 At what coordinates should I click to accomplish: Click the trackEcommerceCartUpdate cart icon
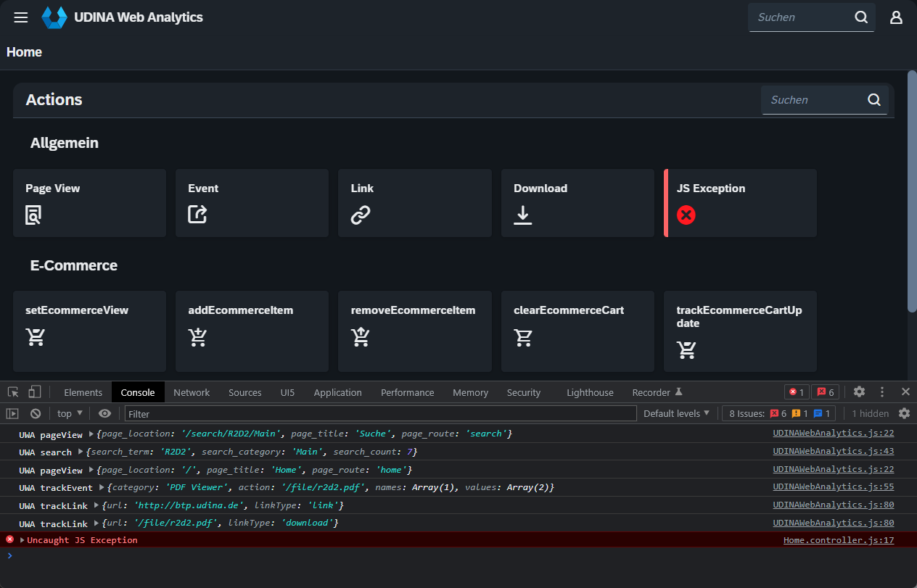[x=686, y=350]
